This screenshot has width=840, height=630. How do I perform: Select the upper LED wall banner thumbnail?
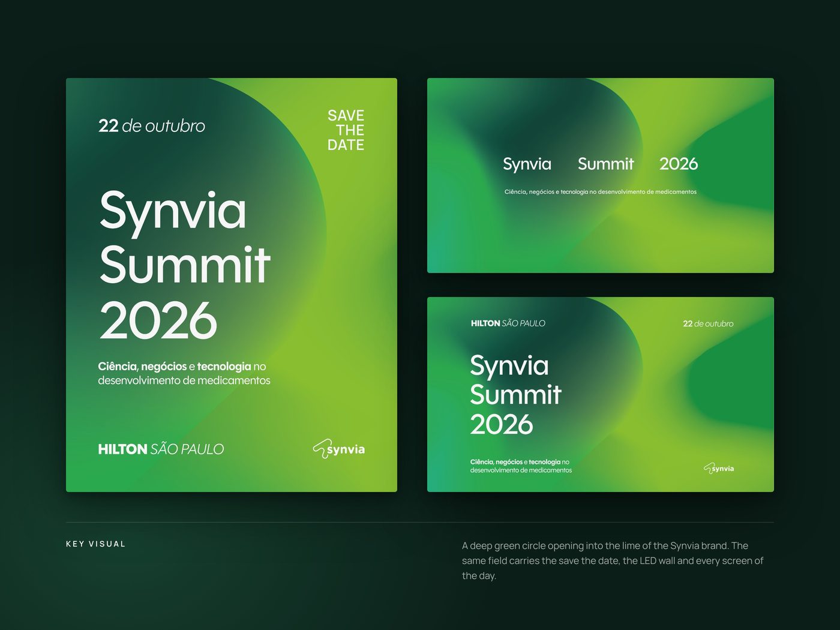(x=601, y=175)
